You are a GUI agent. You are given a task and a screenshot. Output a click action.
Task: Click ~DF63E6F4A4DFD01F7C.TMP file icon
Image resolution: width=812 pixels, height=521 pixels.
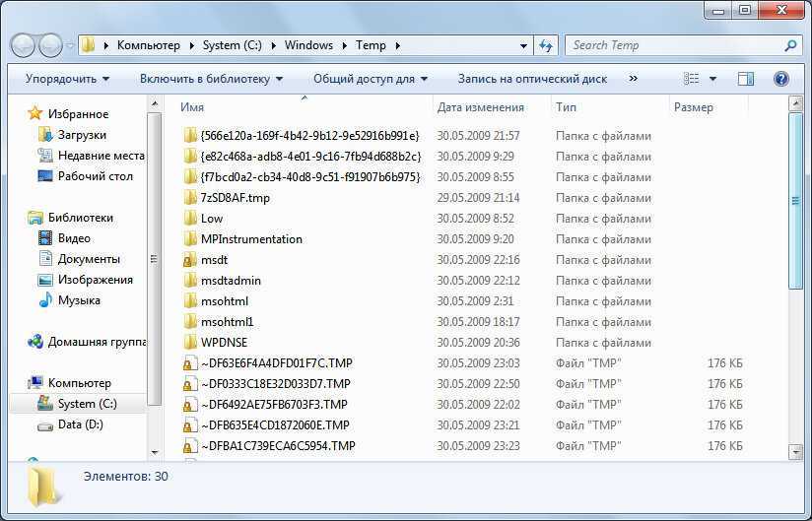coord(190,363)
